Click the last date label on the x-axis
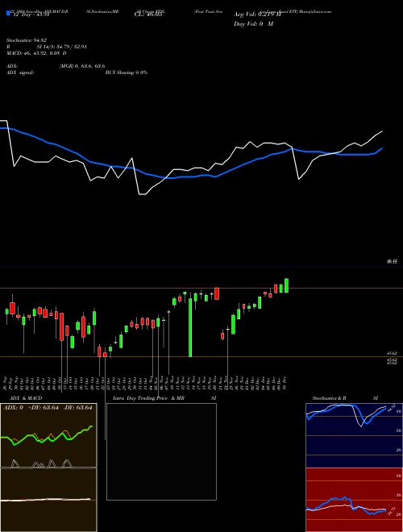Viewport: 403px width, 532px height. [285, 384]
